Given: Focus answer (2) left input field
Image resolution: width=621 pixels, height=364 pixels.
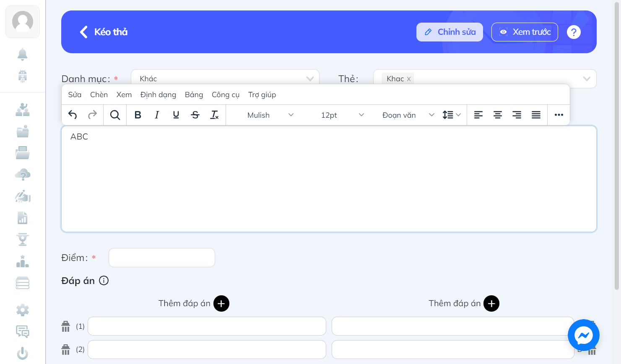Looking at the screenshot, I should tap(207, 349).
